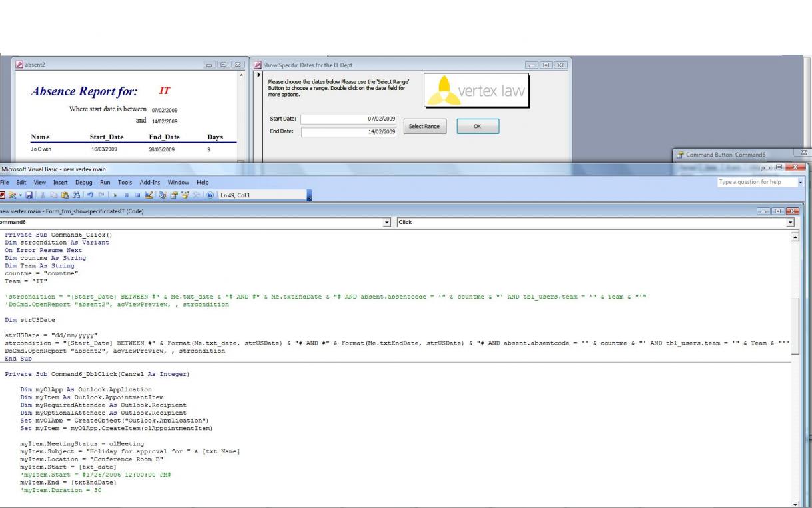The width and height of the screenshot is (812, 508).
Task: Open the Debug menu
Action: click(85, 182)
